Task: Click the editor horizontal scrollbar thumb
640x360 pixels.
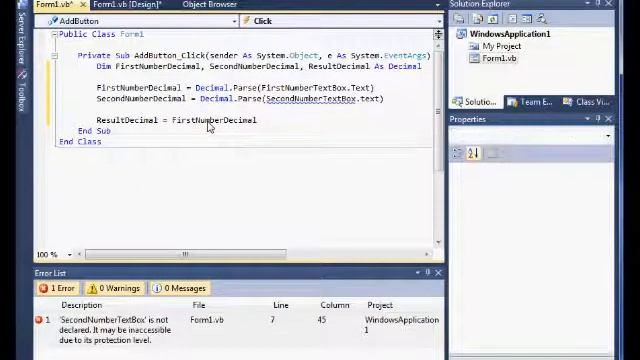Action: pyautogui.click(x=186, y=254)
